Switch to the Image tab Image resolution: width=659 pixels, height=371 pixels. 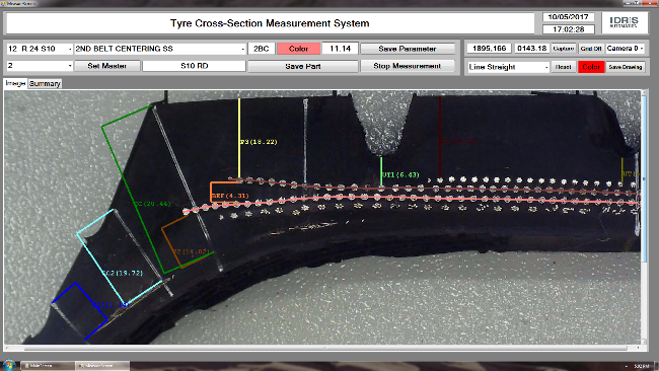point(15,83)
